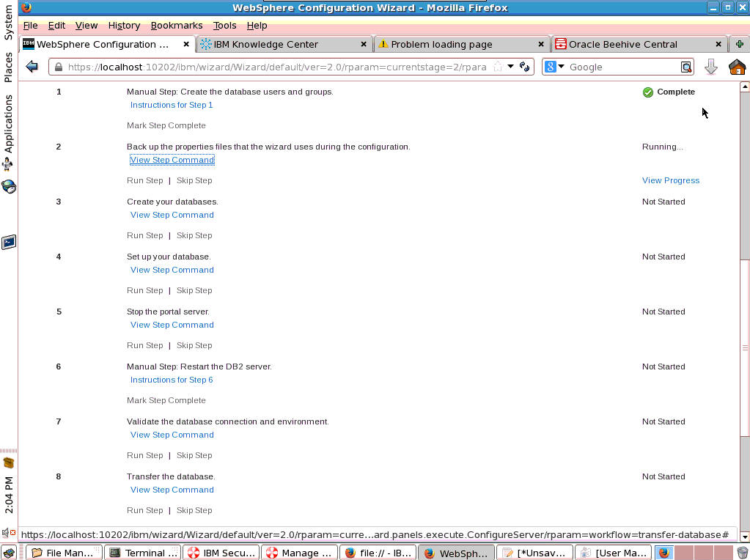The height and width of the screenshot is (560, 750).
Task: Click the search magnifier icon
Action: [686, 67]
